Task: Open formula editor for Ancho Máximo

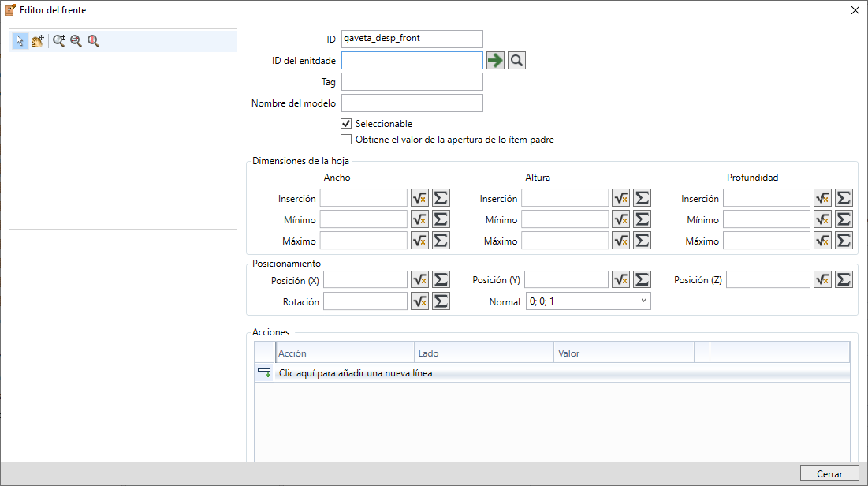Action: point(419,241)
